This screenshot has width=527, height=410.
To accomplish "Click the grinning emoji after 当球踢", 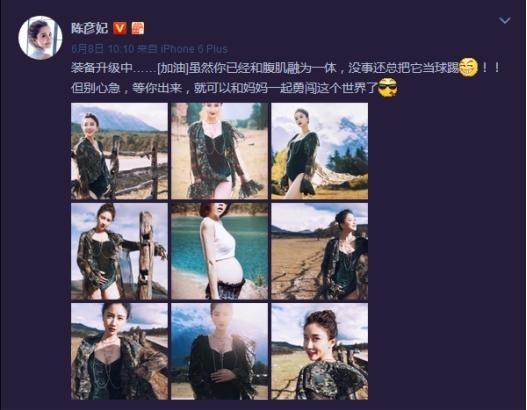I will pyautogui.click(x=469, y=67).
